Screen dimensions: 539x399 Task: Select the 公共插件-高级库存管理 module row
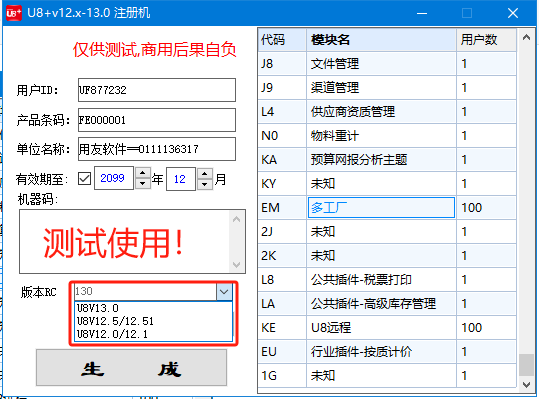pyautogui.click(x=387, y=303)
